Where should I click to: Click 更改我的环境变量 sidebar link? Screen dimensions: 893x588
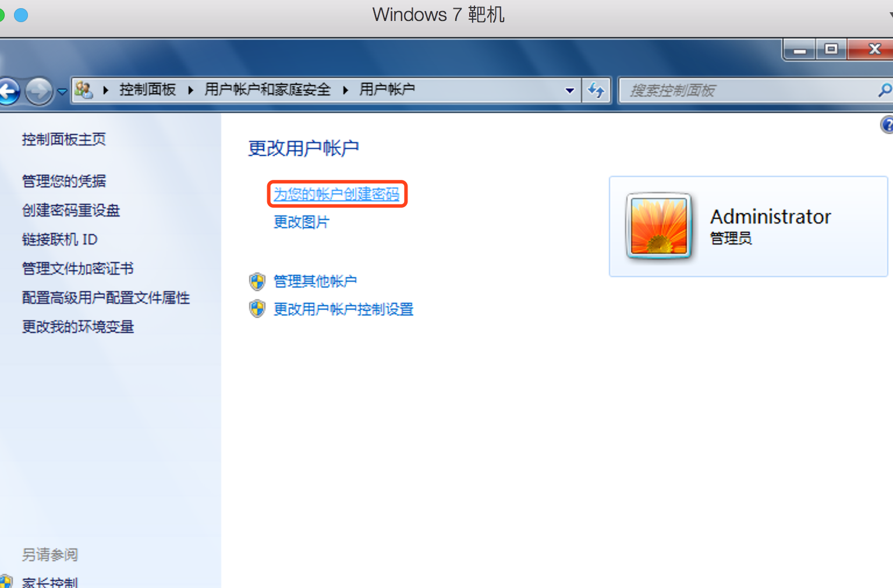pyautogui.click(x=78, y=327)
